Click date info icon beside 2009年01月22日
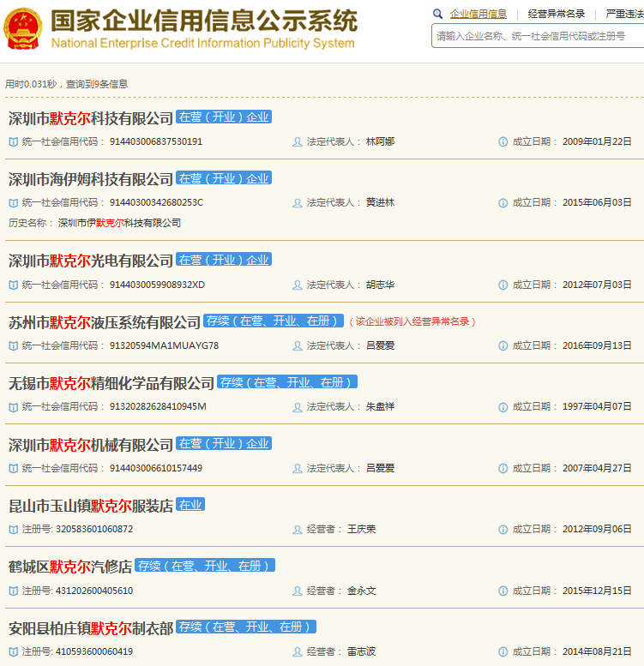Screen dimensions: 644x666 (x=503, y=142)
